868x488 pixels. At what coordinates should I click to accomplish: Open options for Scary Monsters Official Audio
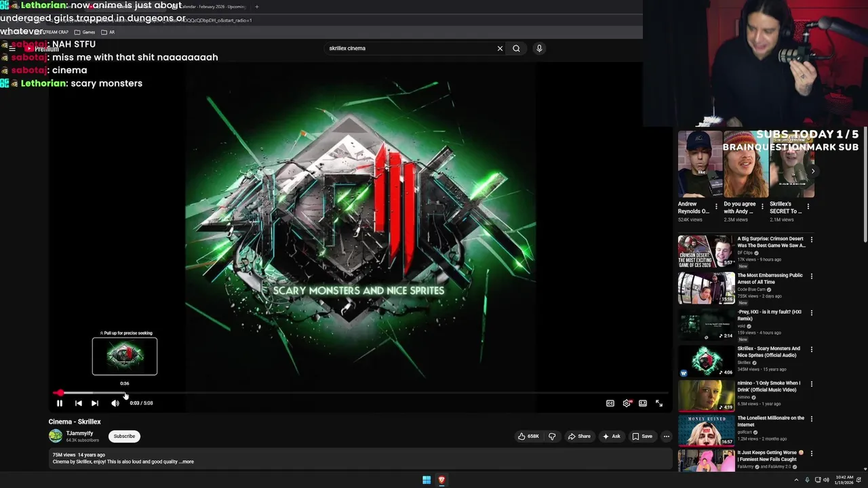tap(812, 349)
